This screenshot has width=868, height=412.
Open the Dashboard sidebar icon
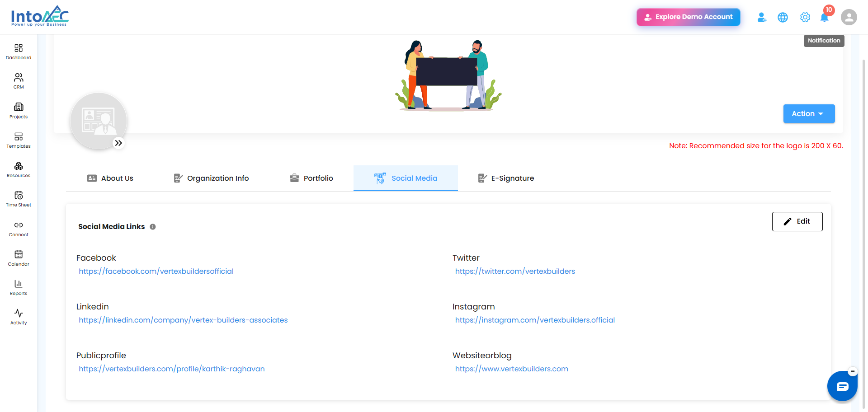point(19,51)
